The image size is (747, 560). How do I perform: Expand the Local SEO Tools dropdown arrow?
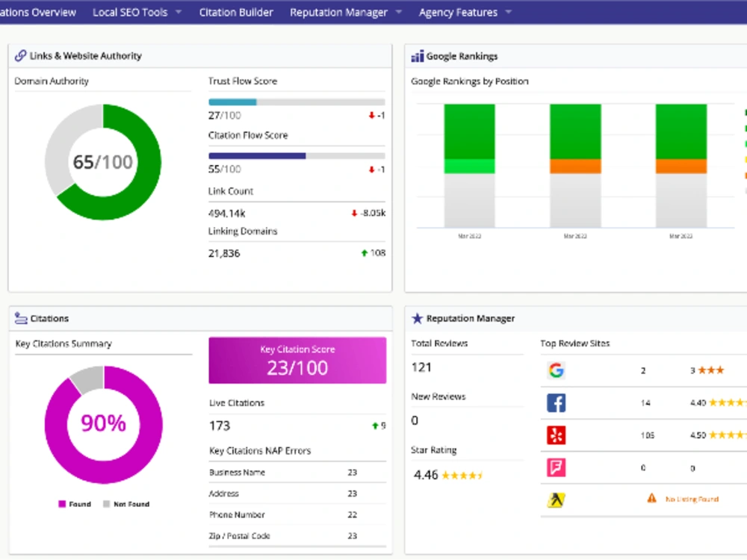coord(179,11)
